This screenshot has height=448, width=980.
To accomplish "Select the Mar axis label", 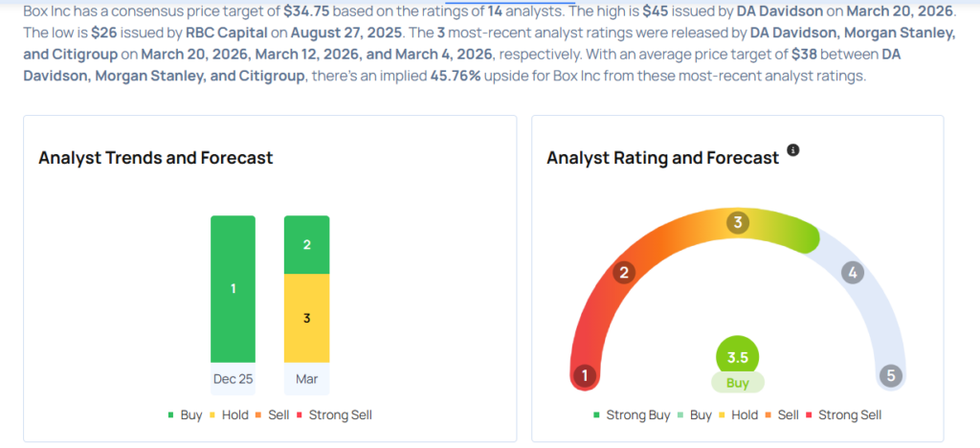I will [x=307, y=379].
